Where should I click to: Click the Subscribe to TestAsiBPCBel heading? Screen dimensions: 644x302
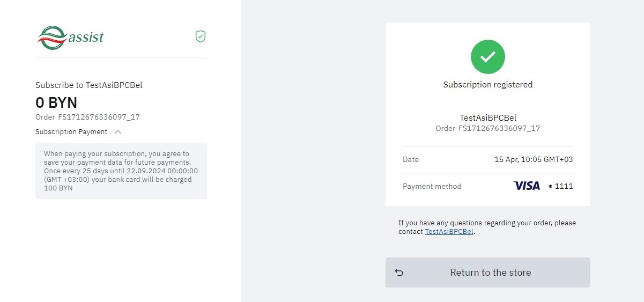click(x=88, y=85)
